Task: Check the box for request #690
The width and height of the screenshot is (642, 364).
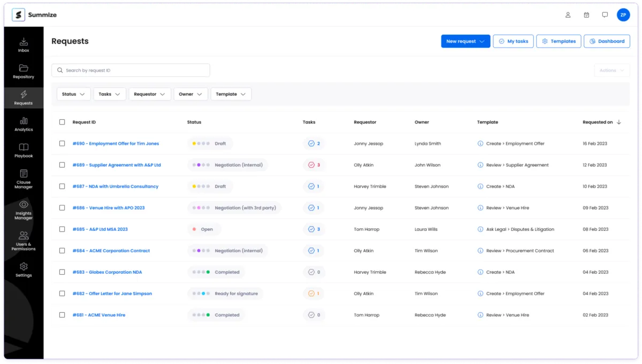Action: 62,144
